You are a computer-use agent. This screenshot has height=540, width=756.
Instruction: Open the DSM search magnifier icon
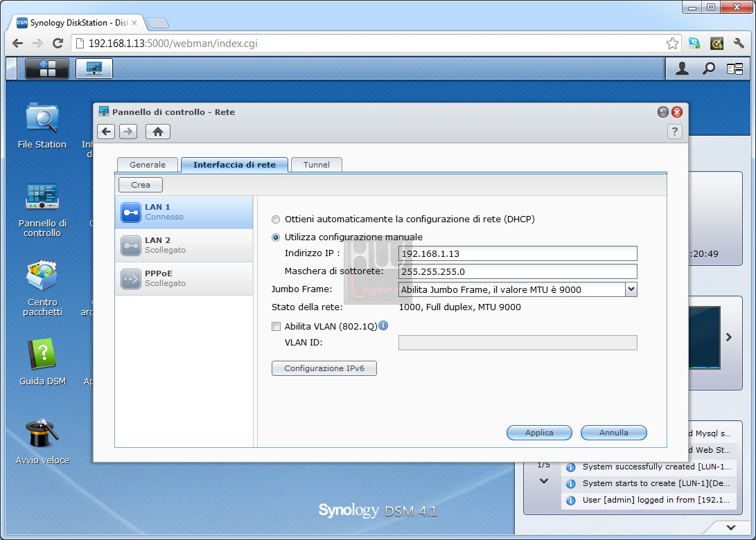pyautogui.click(x=708, y=69)
